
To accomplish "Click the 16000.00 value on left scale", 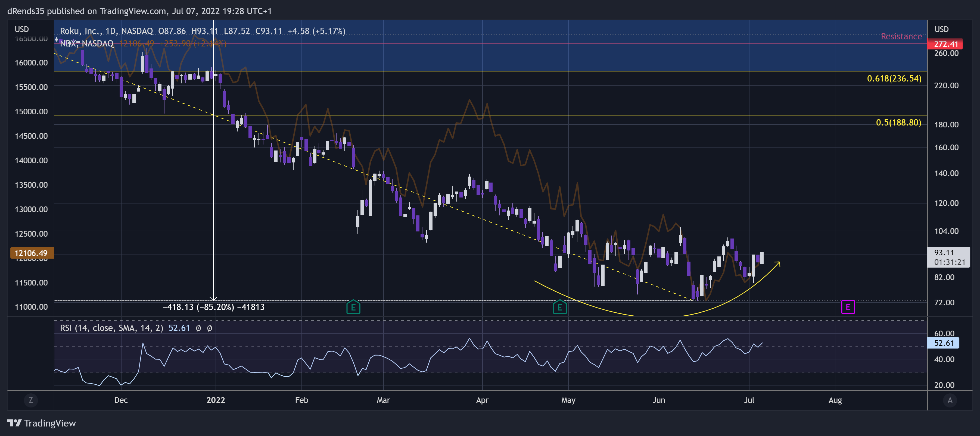I will [31, 63].
